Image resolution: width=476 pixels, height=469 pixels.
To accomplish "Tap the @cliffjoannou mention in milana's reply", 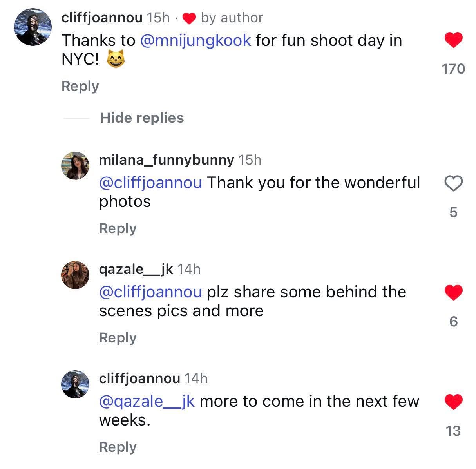I will tap(150, 183).
